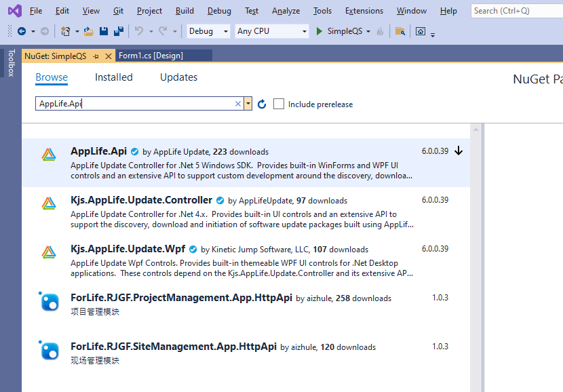Open the Toolbox side panel
Image resolution: width=563 pixels, height=392 pixels.
11,63
